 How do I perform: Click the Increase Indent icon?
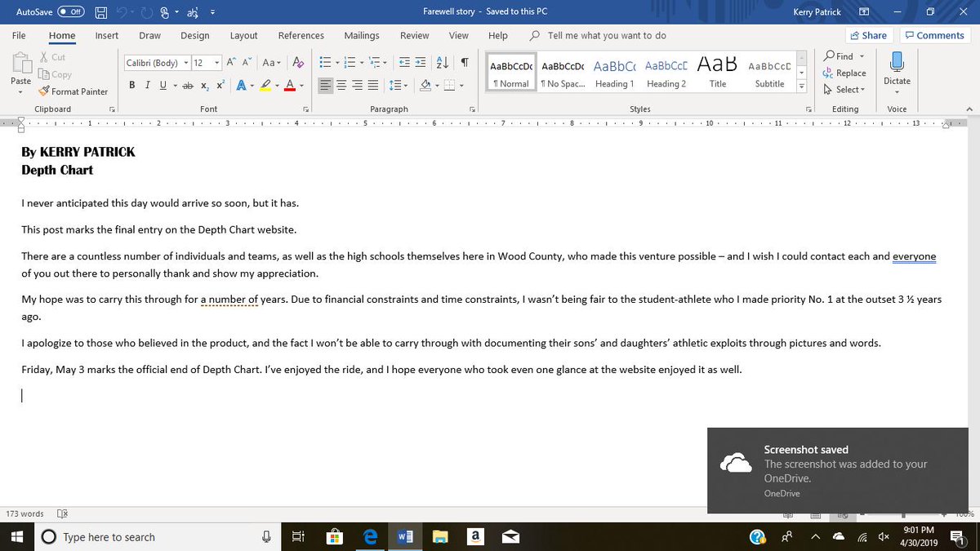coord(421,63)
